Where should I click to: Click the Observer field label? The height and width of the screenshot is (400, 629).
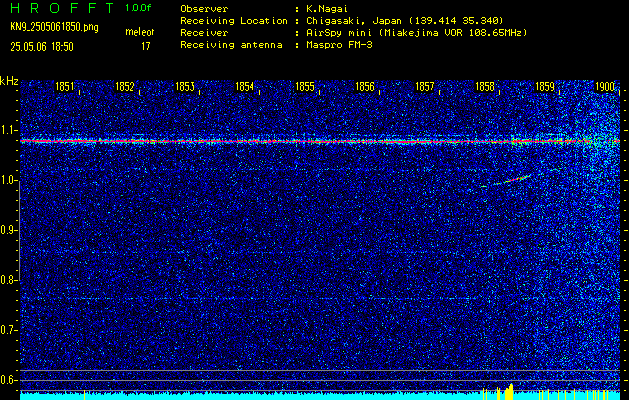(204, 9)
